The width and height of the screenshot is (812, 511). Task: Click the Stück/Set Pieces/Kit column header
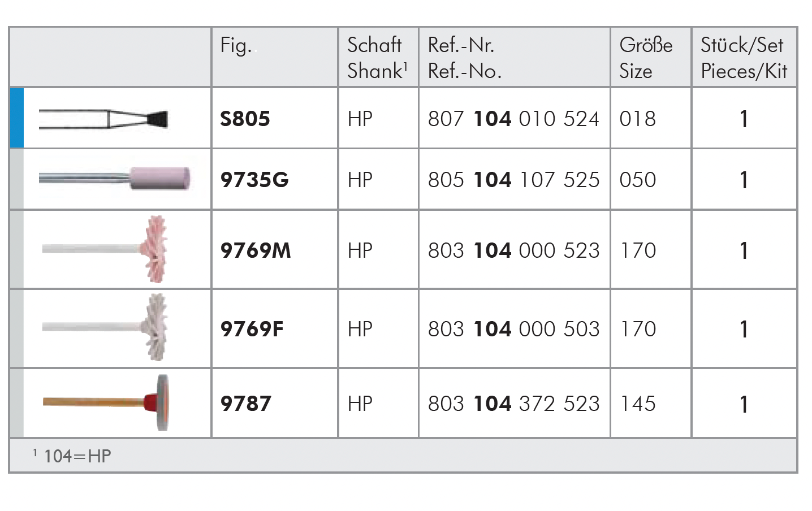coord(744,58)
